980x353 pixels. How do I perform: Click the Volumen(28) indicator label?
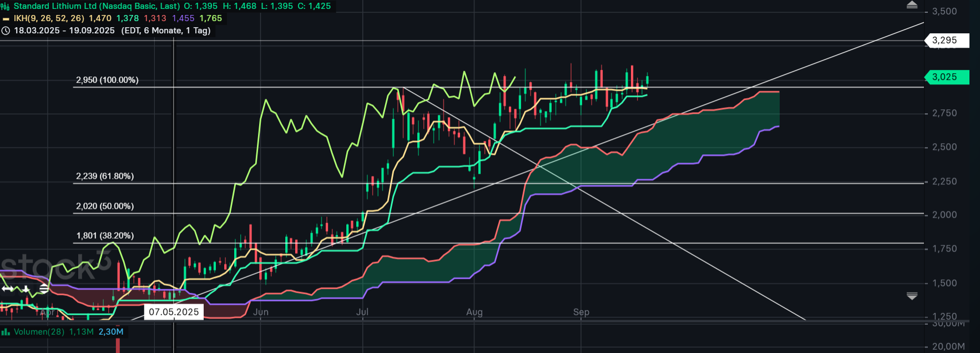(39, 332)
